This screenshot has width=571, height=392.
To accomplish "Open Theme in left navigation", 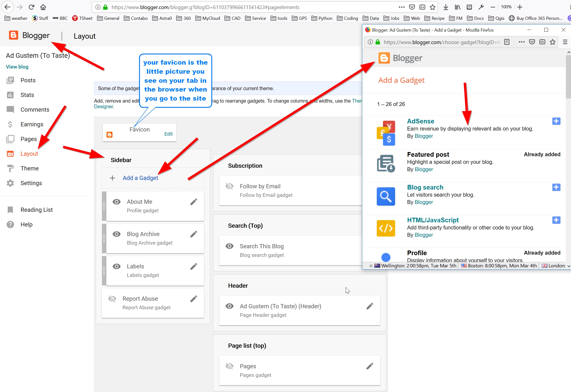I will click(29, 168).
